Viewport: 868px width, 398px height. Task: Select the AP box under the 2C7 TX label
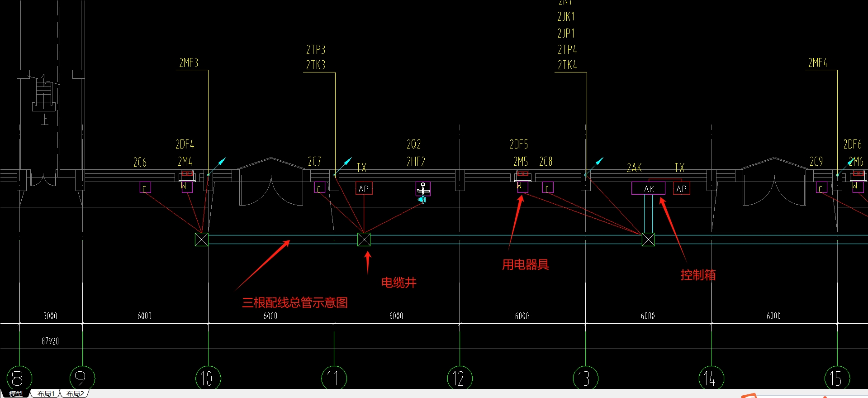tap(364, 188)
